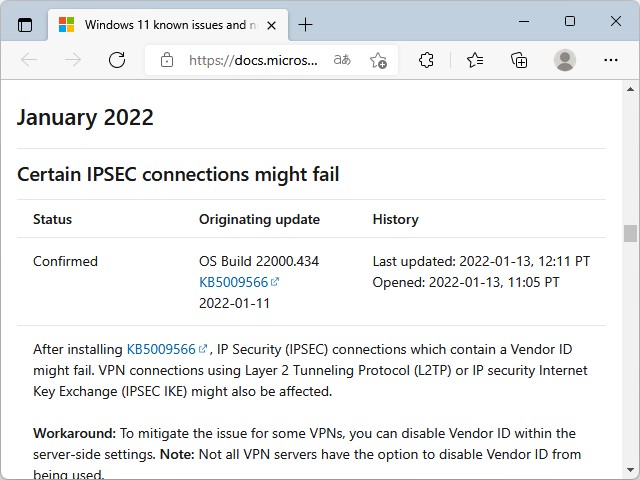Open a new tab with plus button
This screenshot has width=640, height=480.
click(305, 25)
